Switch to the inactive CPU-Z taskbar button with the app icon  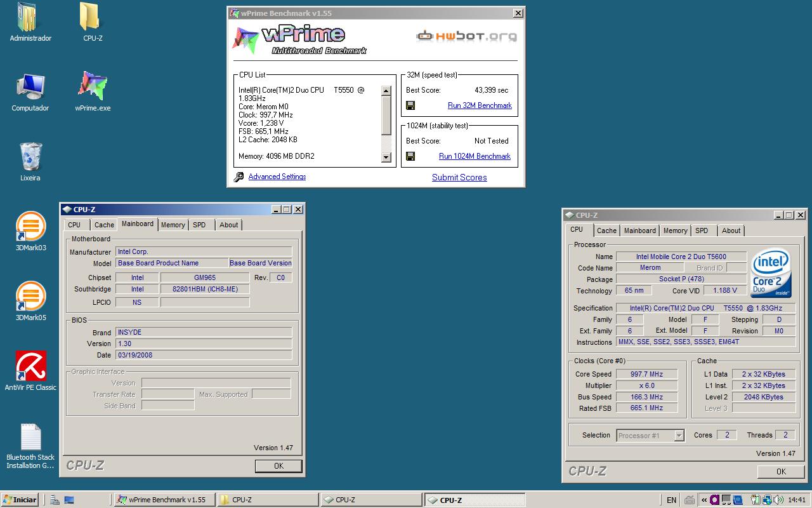pyautogui.click(x=371, y=500)
